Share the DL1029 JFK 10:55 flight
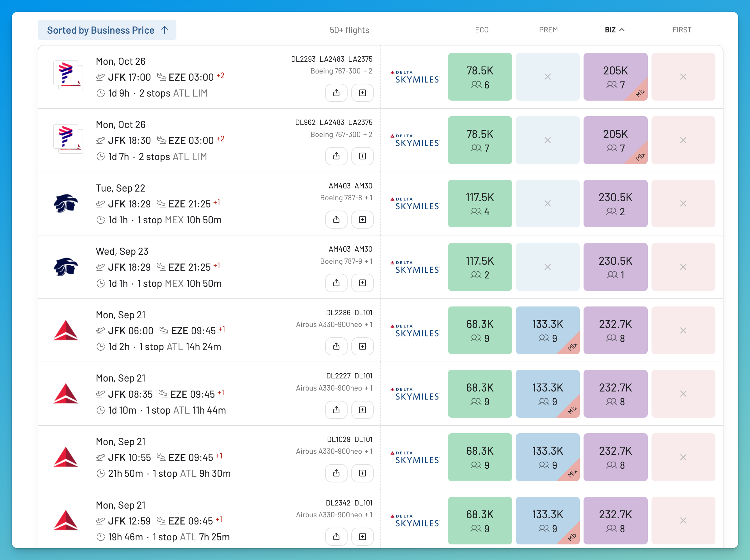Screen dimensions: 750x560 [336, 473]
